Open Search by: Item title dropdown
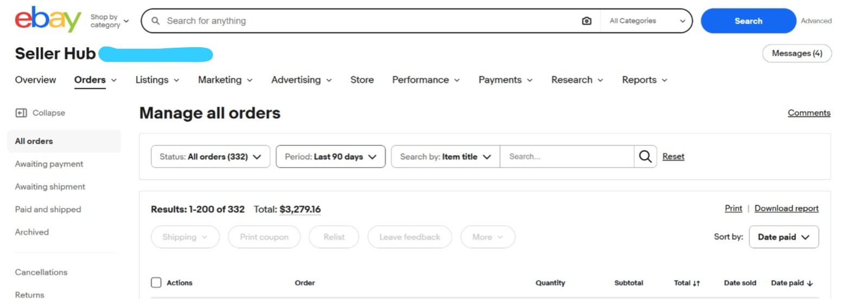 pyautogui.click(x=445, y=156)
